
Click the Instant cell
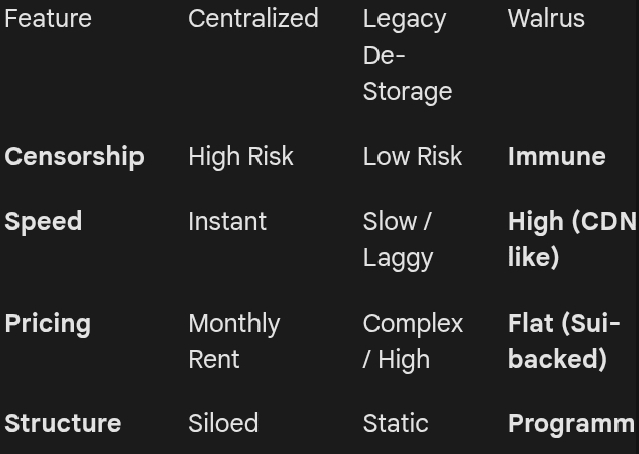(x=227, y=222)
